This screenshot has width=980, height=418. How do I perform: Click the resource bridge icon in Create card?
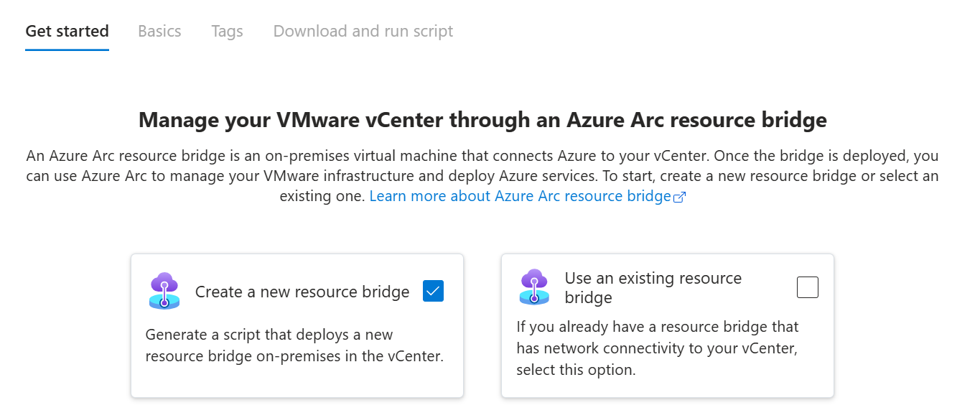[164, 291]
